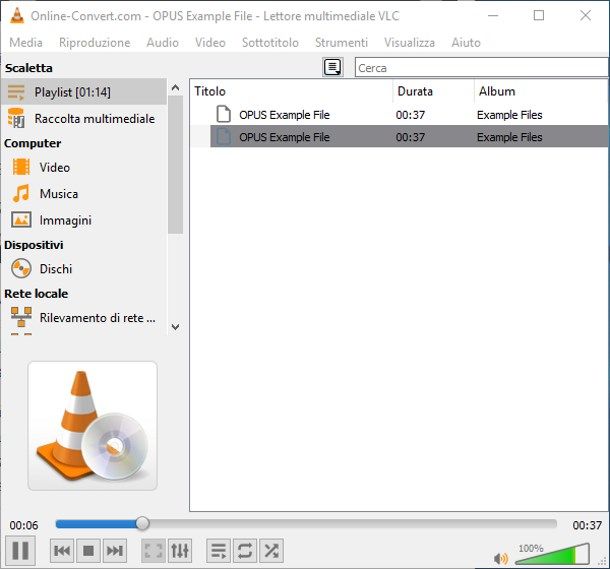Sort playlist by Titolo column
610x569 pixels.
pyautogui.click(x=292, y=91)
